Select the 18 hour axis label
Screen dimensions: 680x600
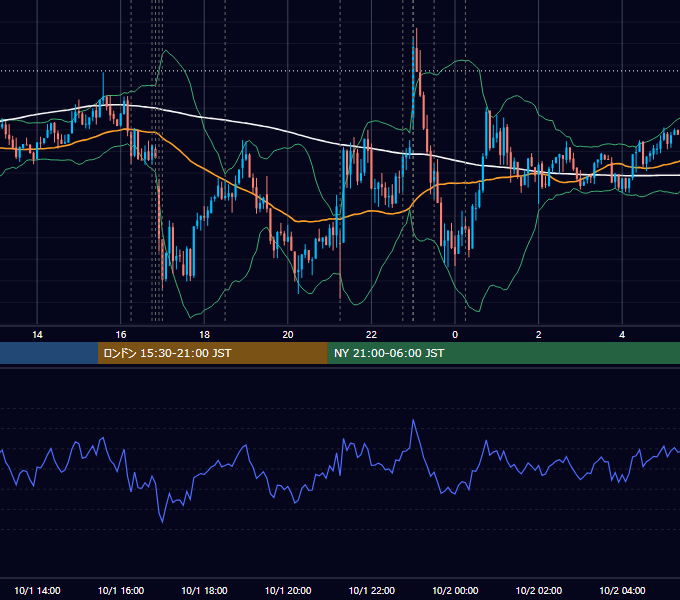click(x=204, y=335)
